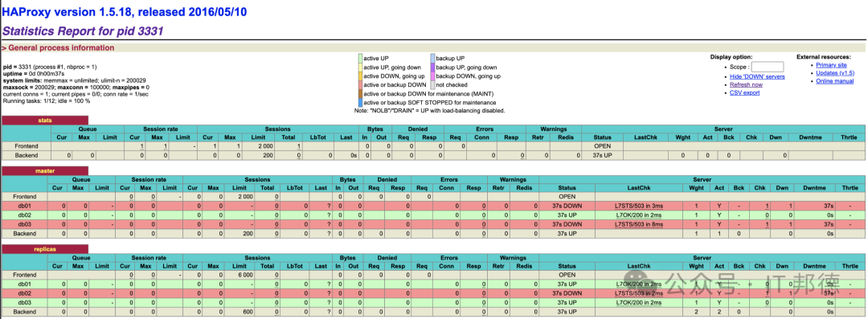Click '37s UP' status of master db02

tap(567, 215)
